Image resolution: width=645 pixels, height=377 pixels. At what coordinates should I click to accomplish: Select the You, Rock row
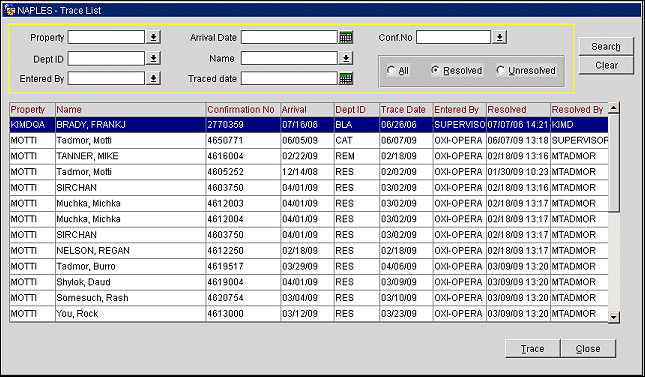coord(309,314)
